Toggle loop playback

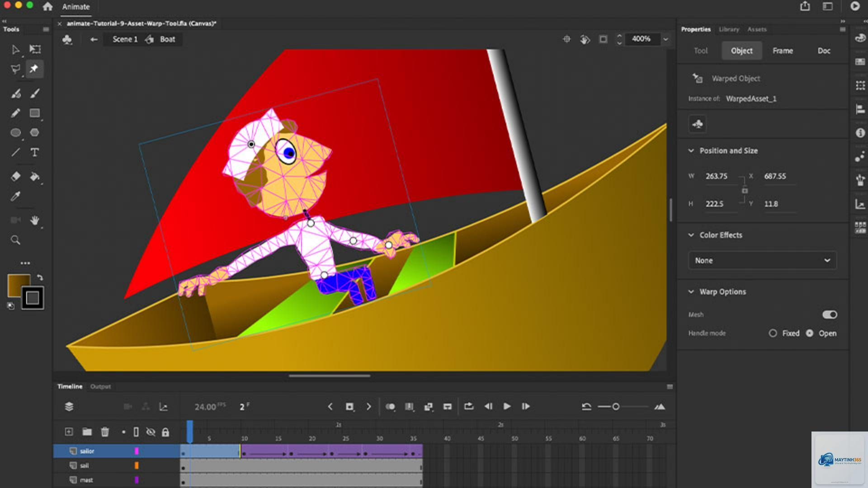click(469, 406)
